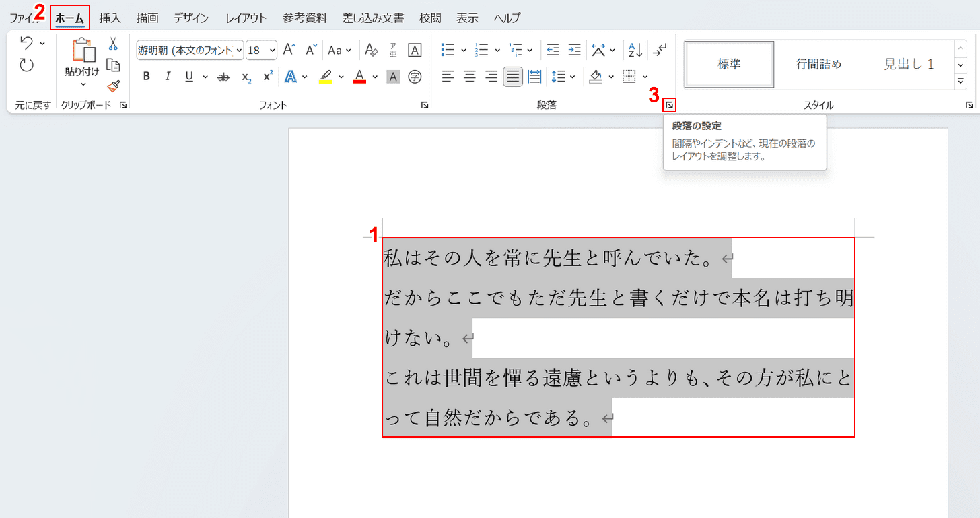
Task: Click the borders icon
Action: (629, 77)
